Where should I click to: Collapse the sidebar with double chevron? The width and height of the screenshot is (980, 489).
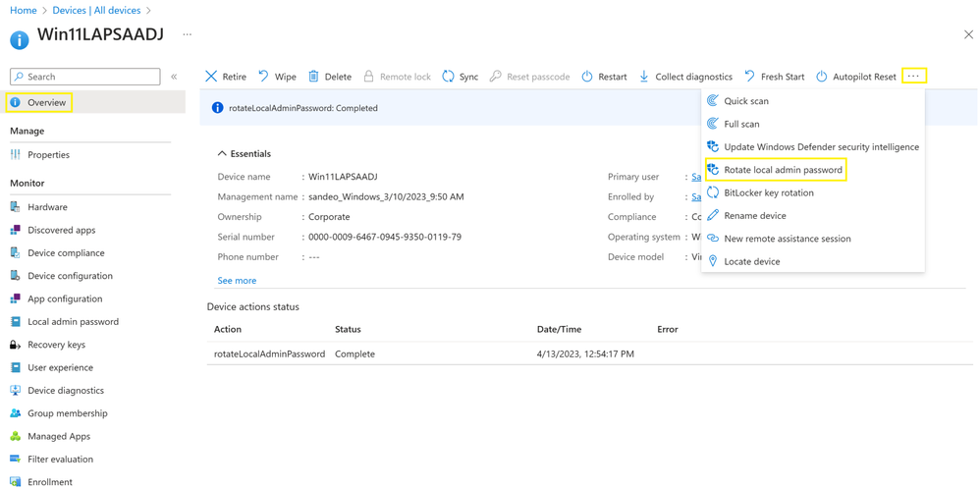coord(174,77)
